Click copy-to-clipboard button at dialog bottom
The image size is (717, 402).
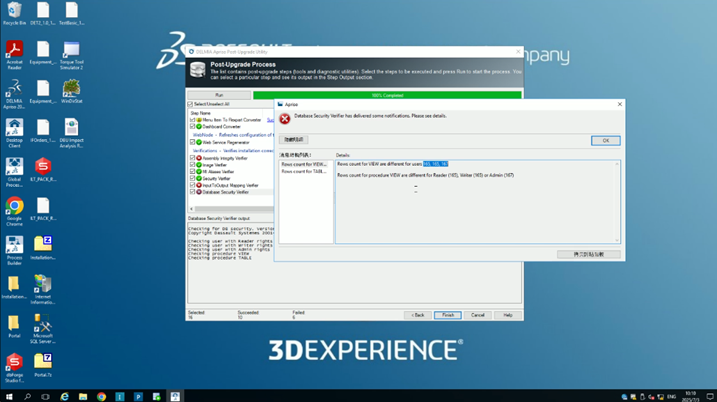coord(589,254)
